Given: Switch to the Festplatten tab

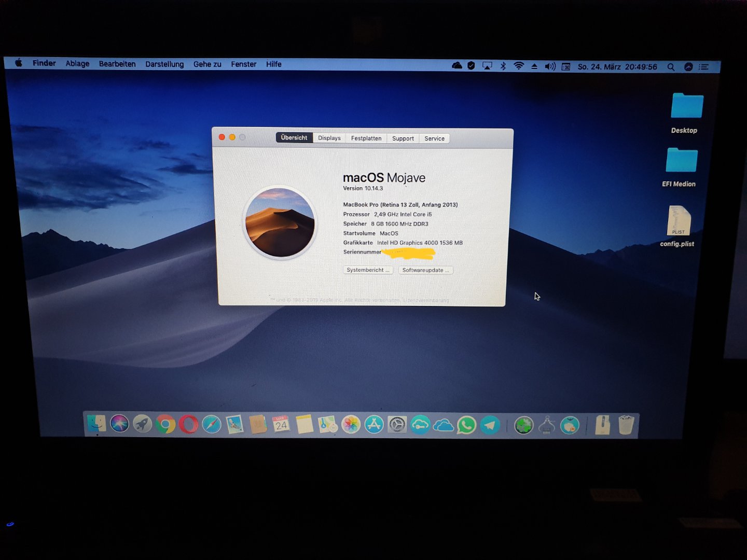Looking at the screenshot, I should point(366,138).
